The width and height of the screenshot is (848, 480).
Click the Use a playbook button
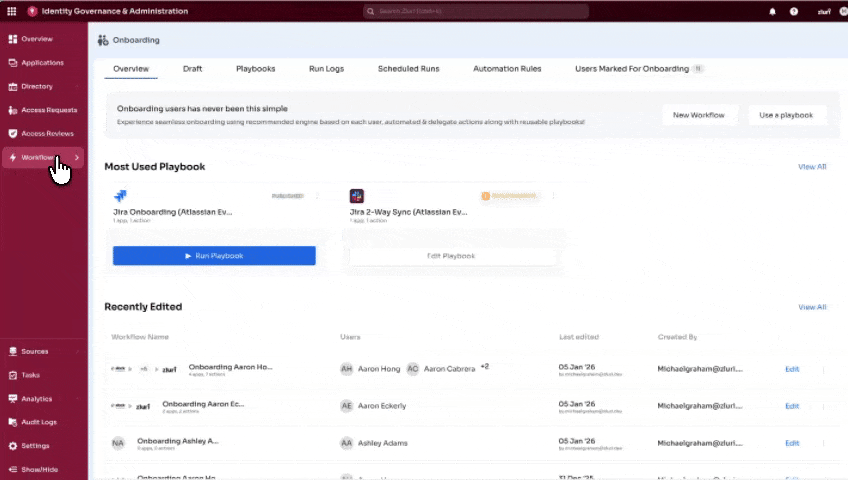click(x=786, y=115)
